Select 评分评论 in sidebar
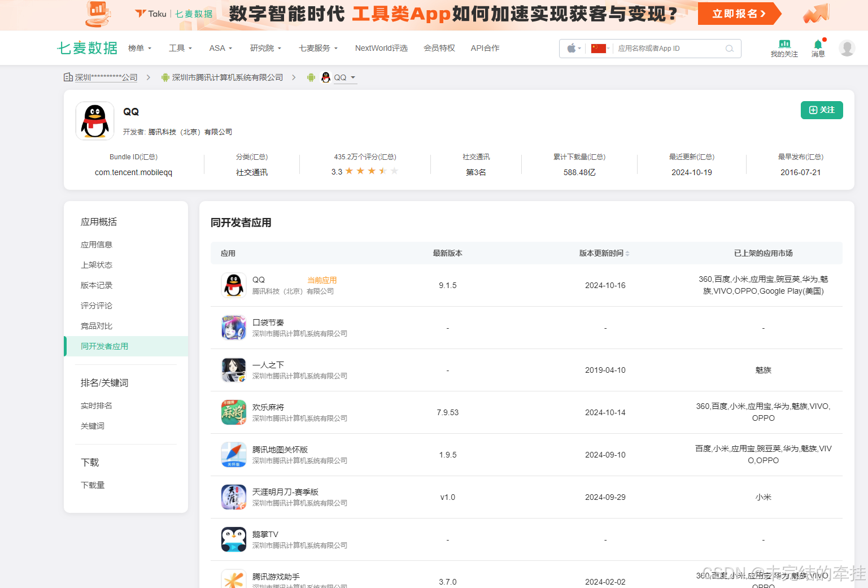The image size is (868, 588). [x=97, y=306]
